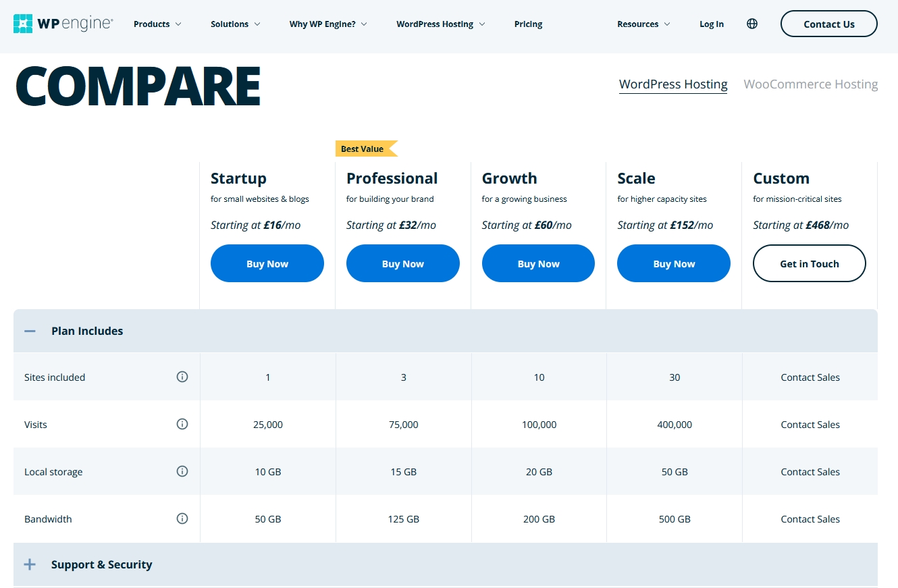898x588 pixels.
Task: Click the Growth price £60/mo
Action: point(553,225)
